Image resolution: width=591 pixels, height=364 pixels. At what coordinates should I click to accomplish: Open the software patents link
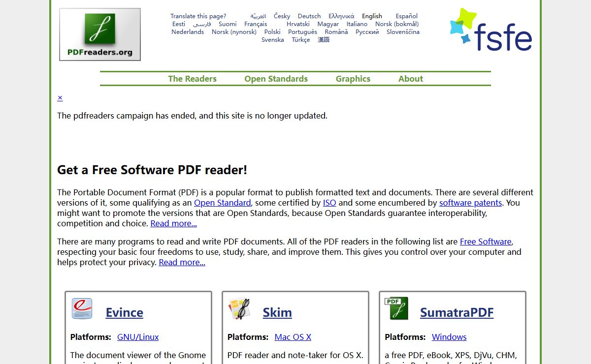470,203
